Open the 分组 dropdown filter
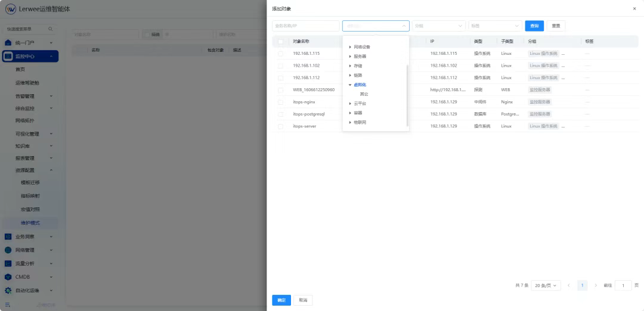The width and height of the screenshot is (644, 311). (x=438, y=26)
